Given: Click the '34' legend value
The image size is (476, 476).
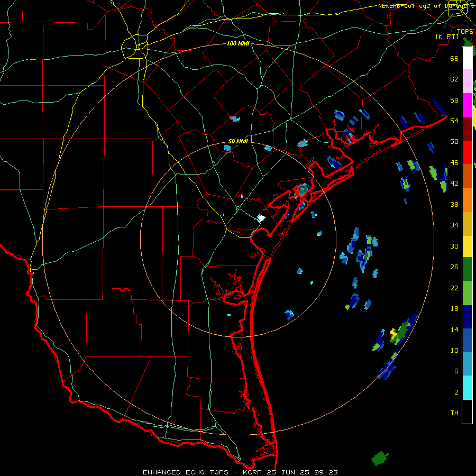Looking at the screenshot, I should coord(454,225).
